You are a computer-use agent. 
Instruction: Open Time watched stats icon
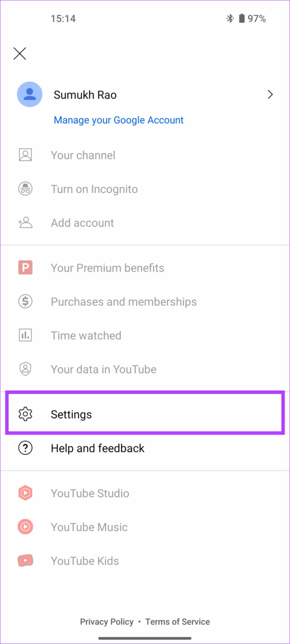(25, 335)
